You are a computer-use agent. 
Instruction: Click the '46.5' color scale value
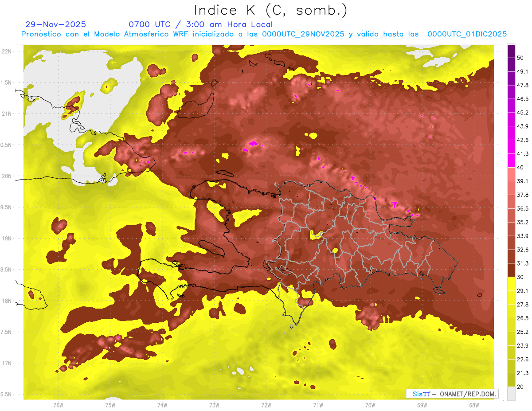523,99
